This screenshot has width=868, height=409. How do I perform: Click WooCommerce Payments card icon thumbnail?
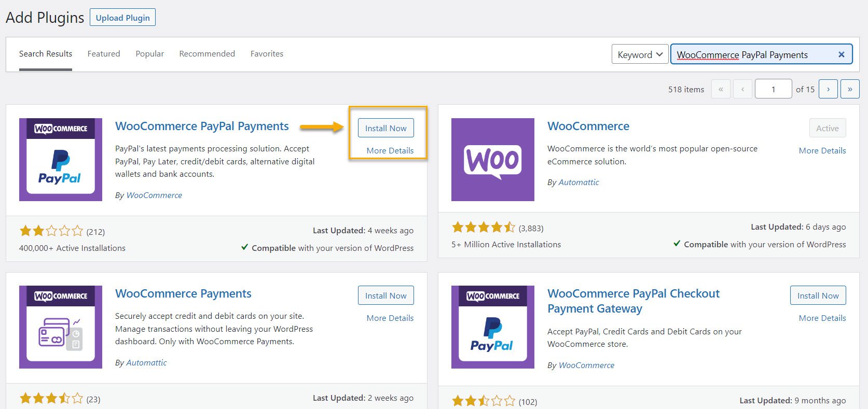coord(61,327)
